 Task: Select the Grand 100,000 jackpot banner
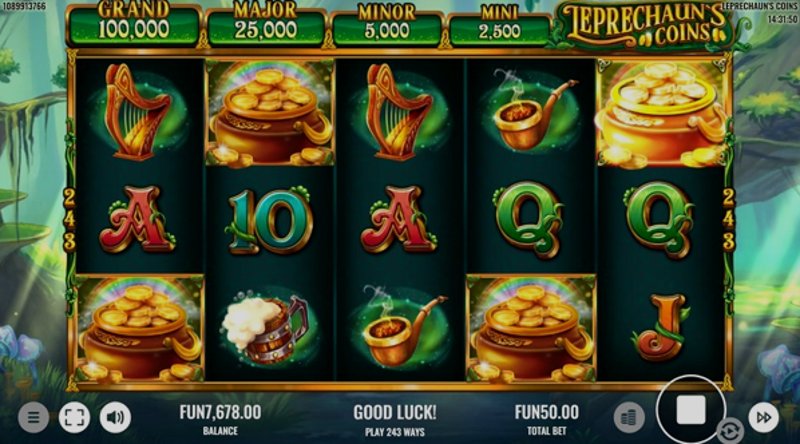pos(134,24)
